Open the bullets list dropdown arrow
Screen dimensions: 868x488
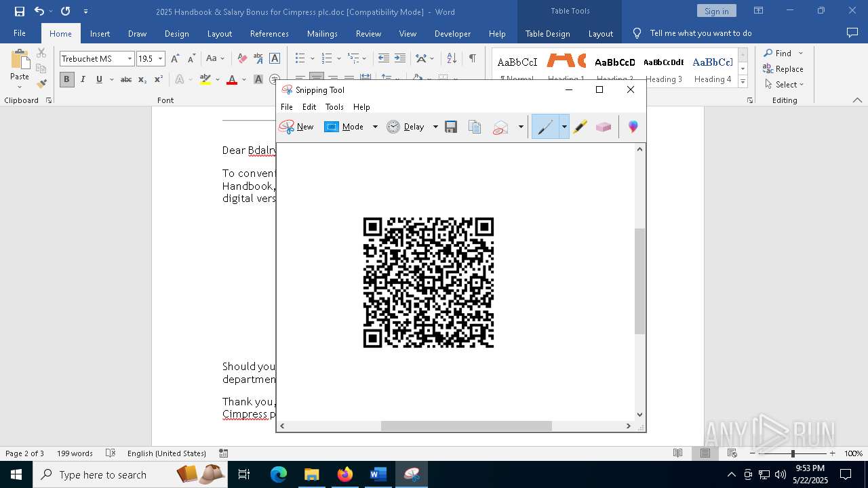coord(312,58)
